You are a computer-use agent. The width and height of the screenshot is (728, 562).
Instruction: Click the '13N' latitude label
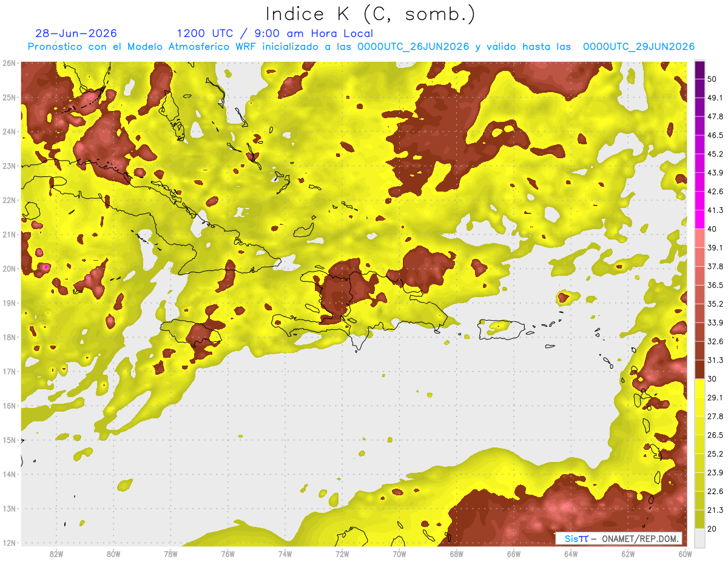coord(9,508)
